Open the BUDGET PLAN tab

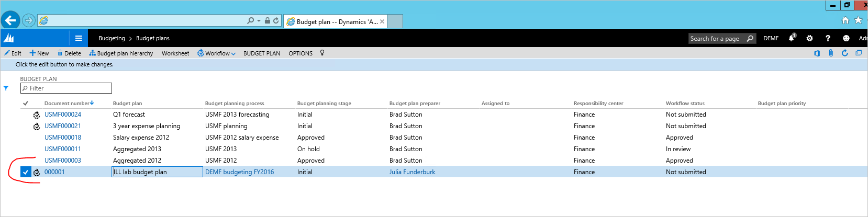[262, 53]
